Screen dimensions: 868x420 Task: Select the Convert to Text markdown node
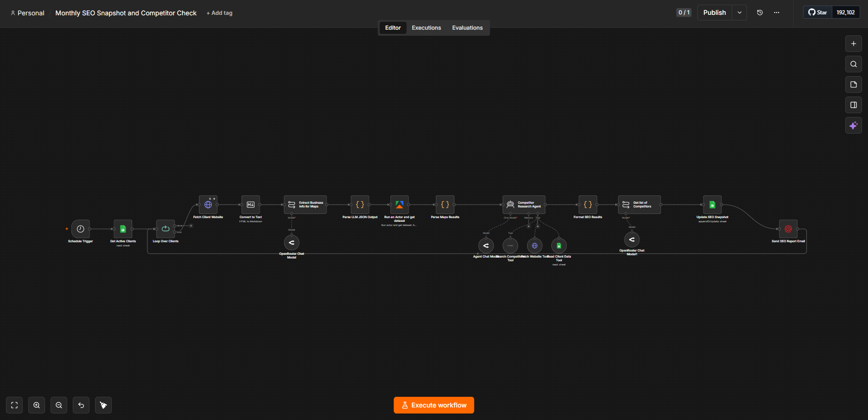[251, 205]
